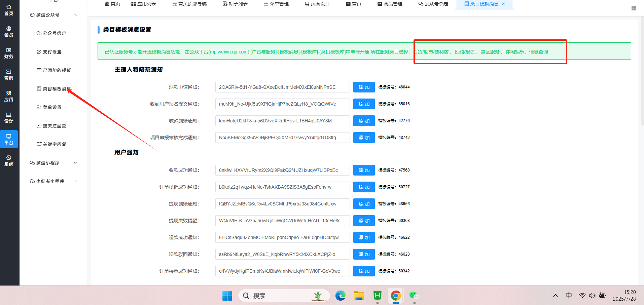
Task: Close the 类目模板消息 tab
Action: coord(503,4)
